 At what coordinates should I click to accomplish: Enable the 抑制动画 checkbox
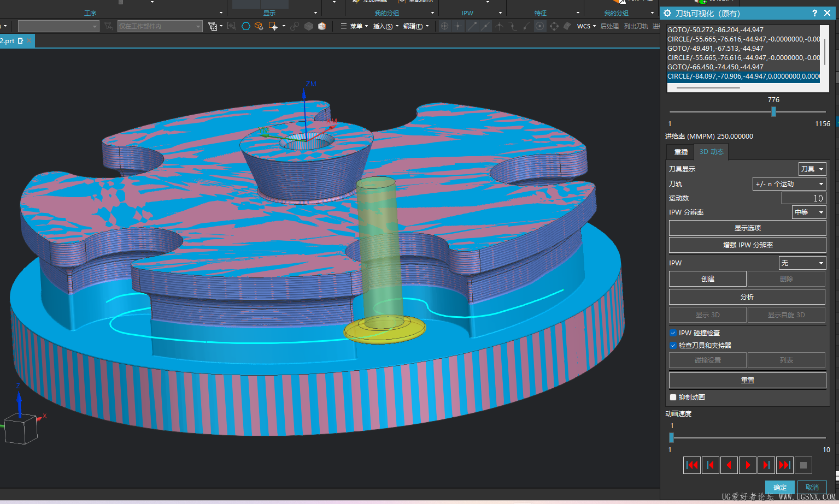click(673, 398)
